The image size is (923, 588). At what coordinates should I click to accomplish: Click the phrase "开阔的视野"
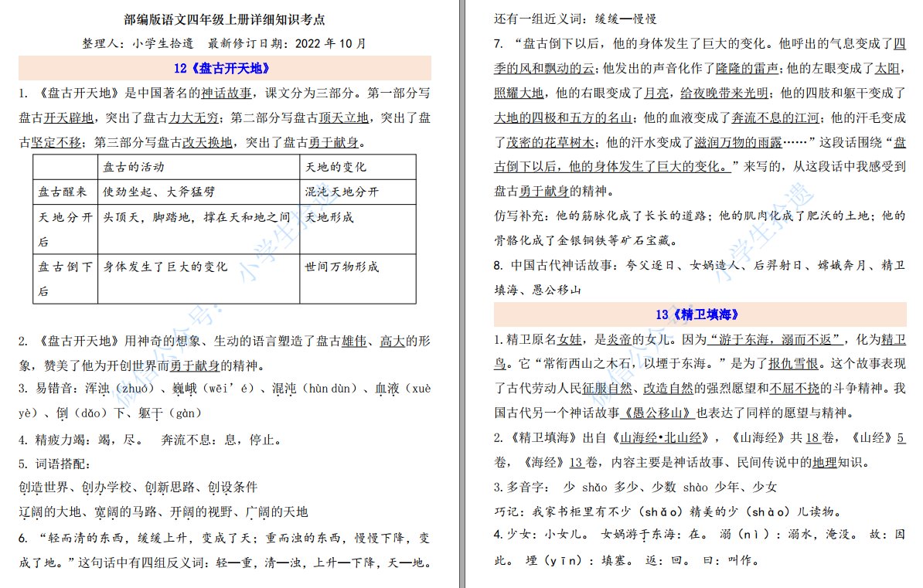point(201,512)
